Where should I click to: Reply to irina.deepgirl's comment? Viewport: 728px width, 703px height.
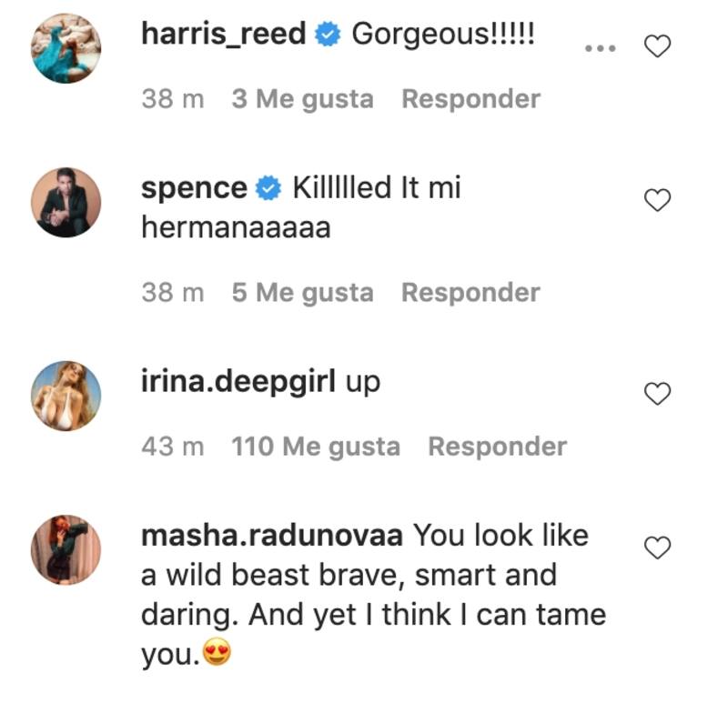point(497,447)
